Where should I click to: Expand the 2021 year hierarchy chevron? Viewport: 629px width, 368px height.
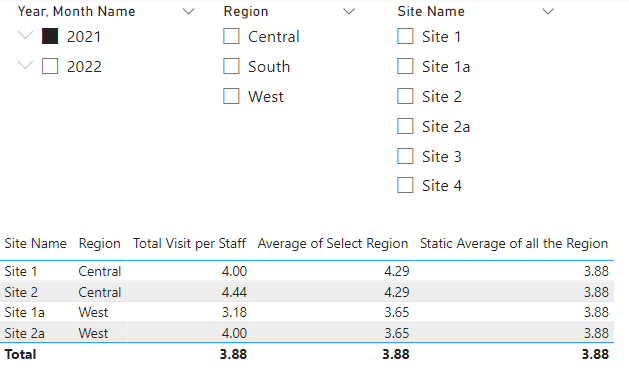tap(25, 35)
